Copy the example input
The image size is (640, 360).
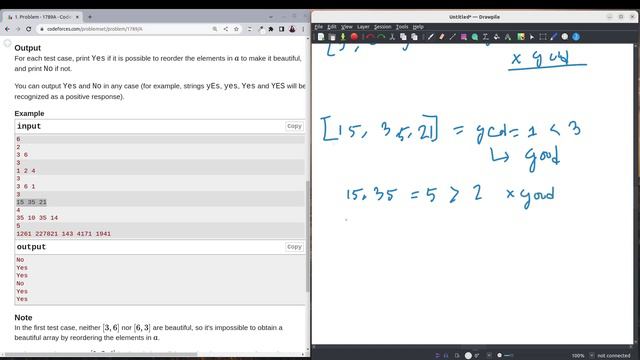pos(294,126)
